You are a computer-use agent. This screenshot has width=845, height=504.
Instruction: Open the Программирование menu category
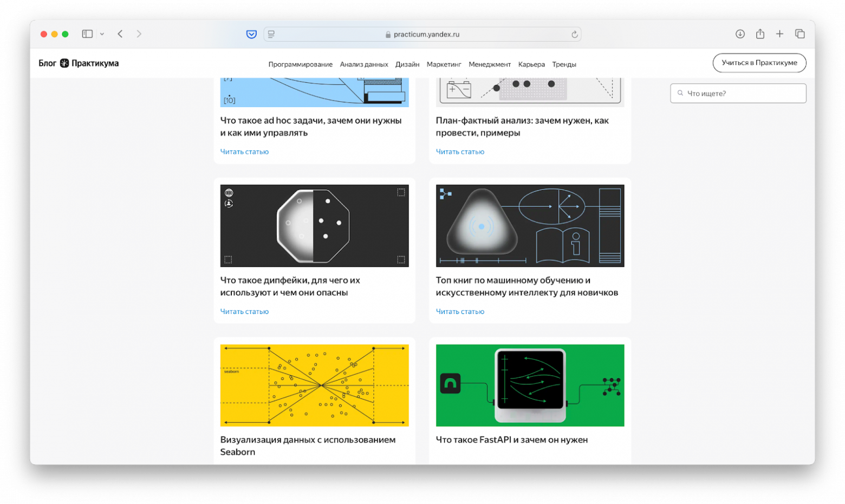click(300, 64)
